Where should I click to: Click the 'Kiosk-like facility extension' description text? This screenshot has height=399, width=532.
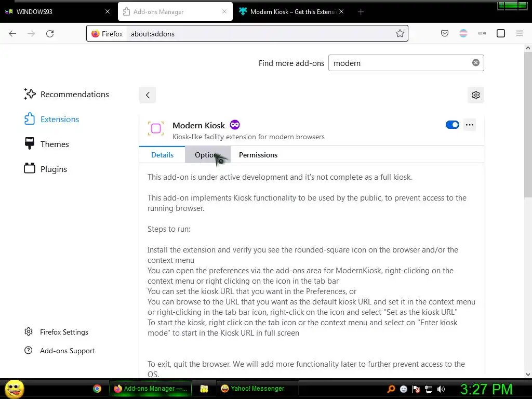(x=248, y=137)
